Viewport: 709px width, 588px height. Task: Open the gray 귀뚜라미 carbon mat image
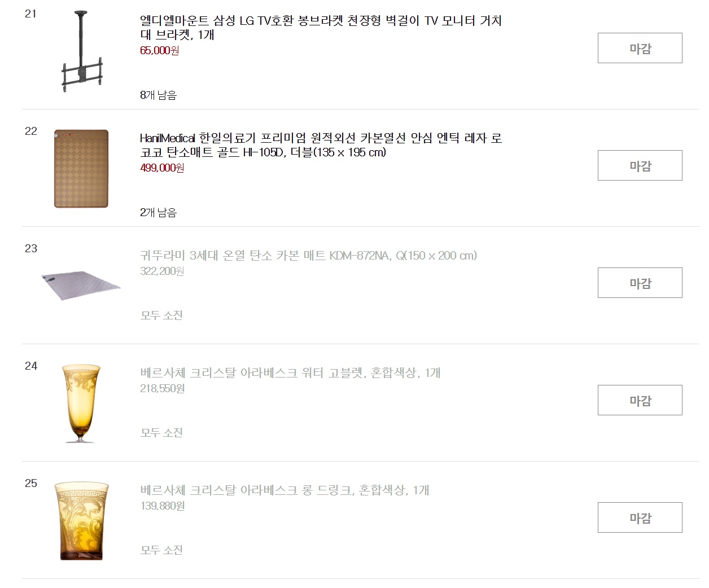click(81, 286)
